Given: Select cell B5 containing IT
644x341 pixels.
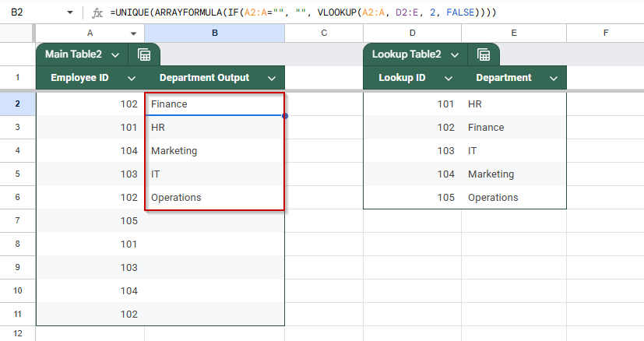Looking at the screenshot, I should tap(214, 174).
